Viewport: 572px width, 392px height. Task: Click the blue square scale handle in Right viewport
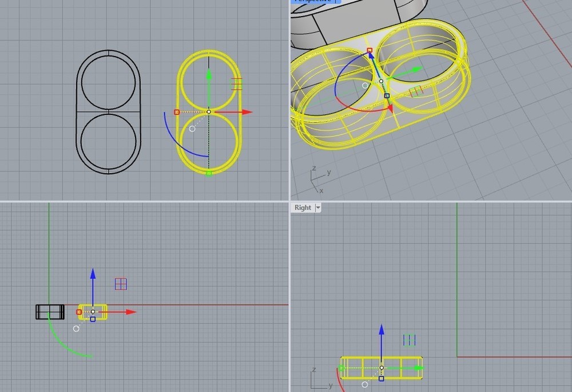(x=381, y=378)
